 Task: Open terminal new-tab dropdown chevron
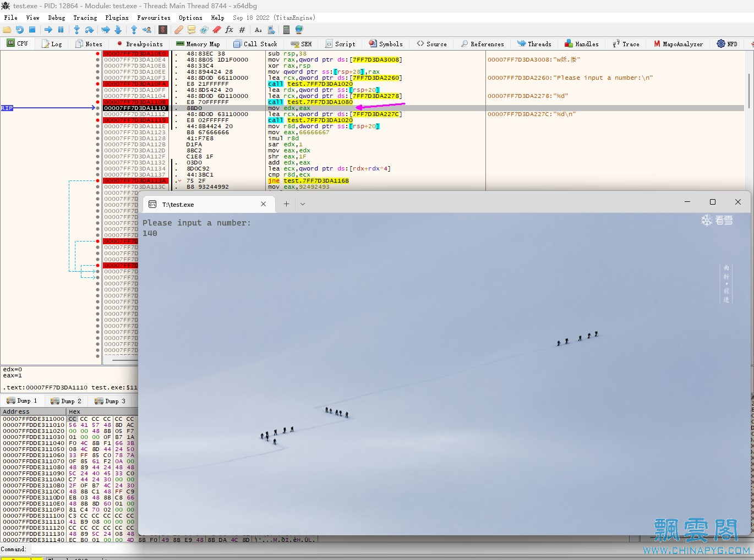[x=303, y=204]
